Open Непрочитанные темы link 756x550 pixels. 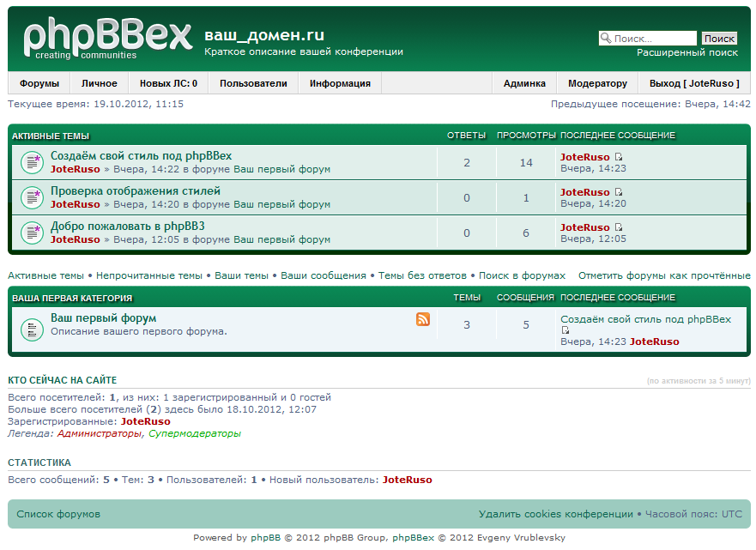pos(149,275)
